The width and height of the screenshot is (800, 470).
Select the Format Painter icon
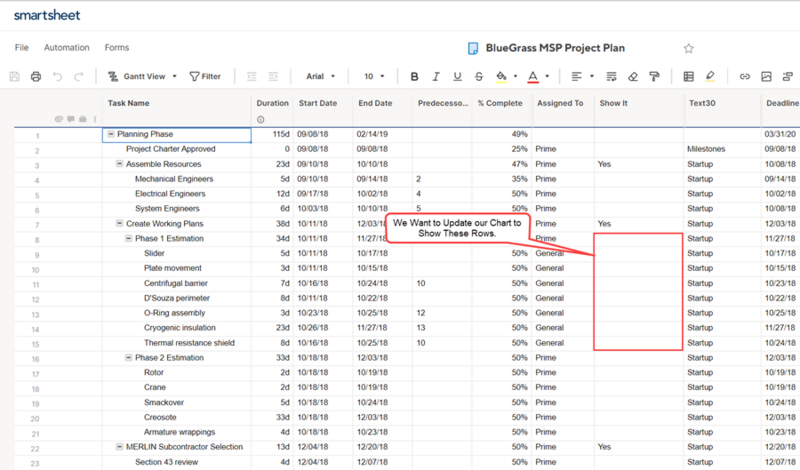point(654,77)
